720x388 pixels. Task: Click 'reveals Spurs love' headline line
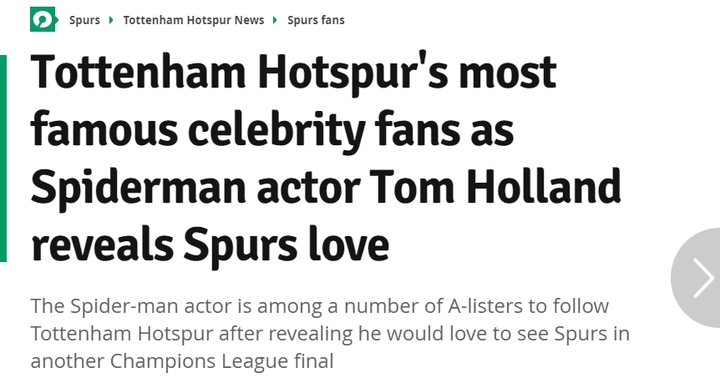coord(210,245)
